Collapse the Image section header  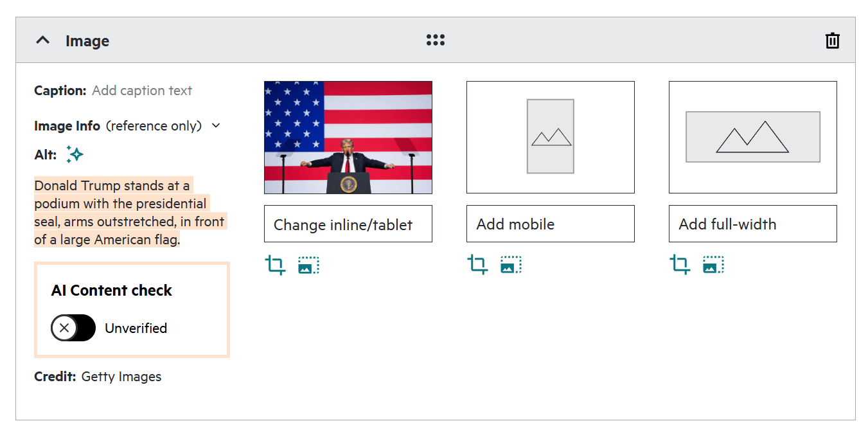coord(42,39)
